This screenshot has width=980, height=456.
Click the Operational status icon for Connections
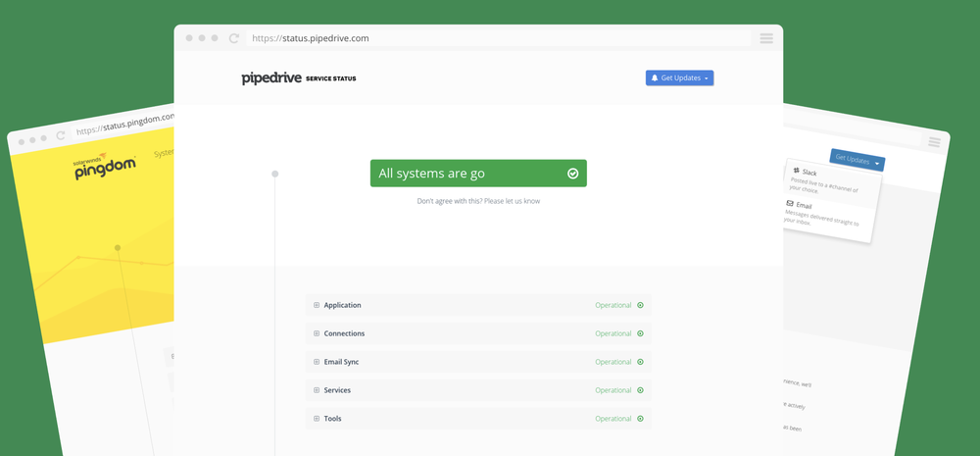[640, 333]
